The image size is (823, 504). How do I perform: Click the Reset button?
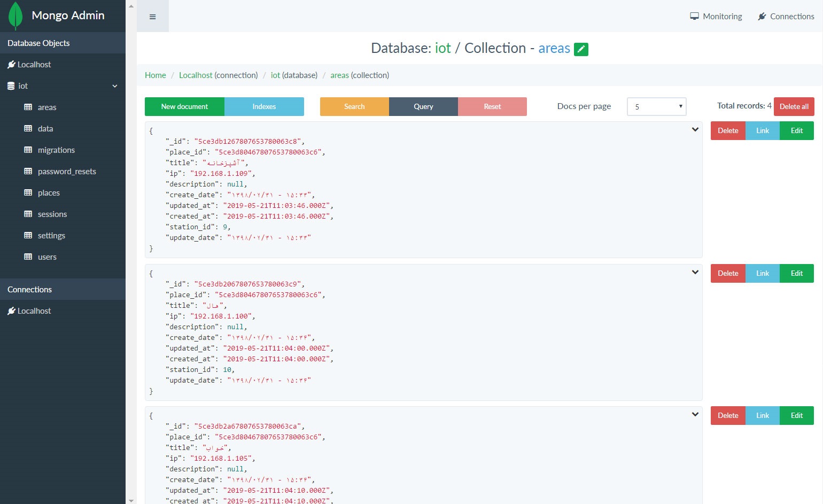[x=492, y=106]
